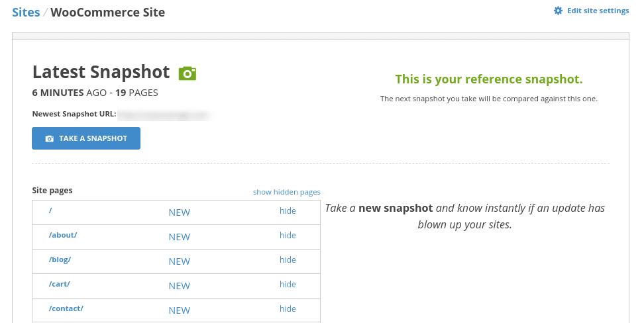The image size is (644, 323).
Task: Hide the /about/ page
Action: pyautogui.click(x=288, y=236)
